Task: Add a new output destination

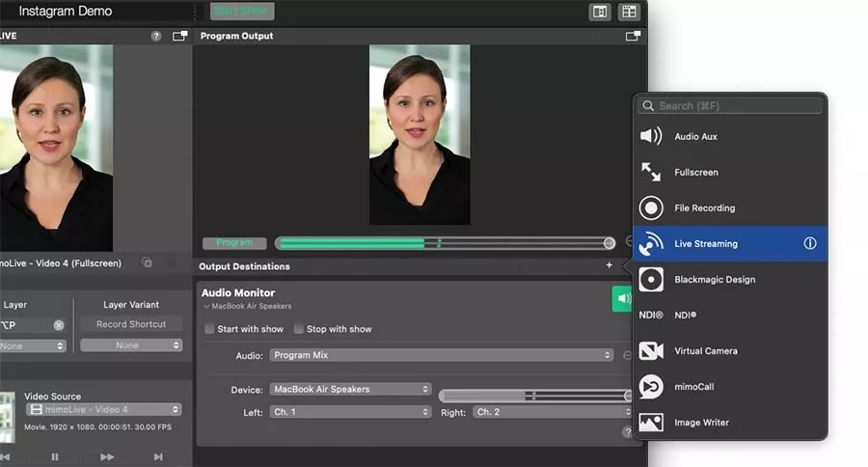Action: tap(609, 265)
